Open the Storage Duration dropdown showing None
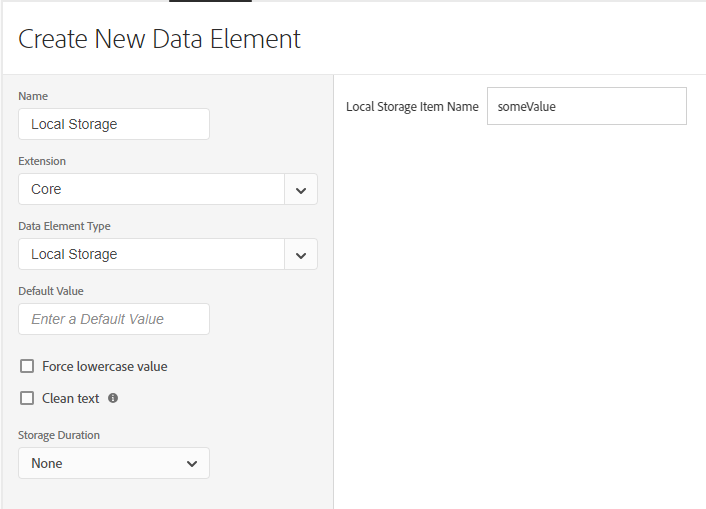The image size is (706, 509). pyautogui.click(x=114, y=463)
